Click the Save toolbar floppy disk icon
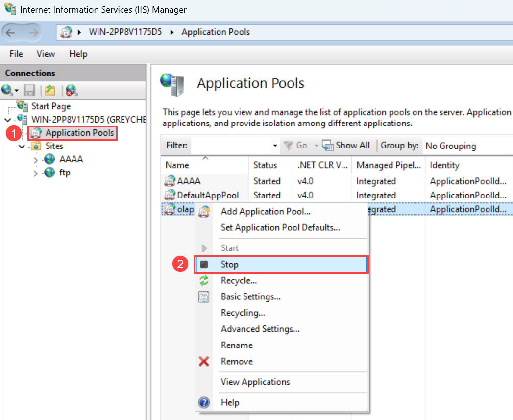 [29, 90]
